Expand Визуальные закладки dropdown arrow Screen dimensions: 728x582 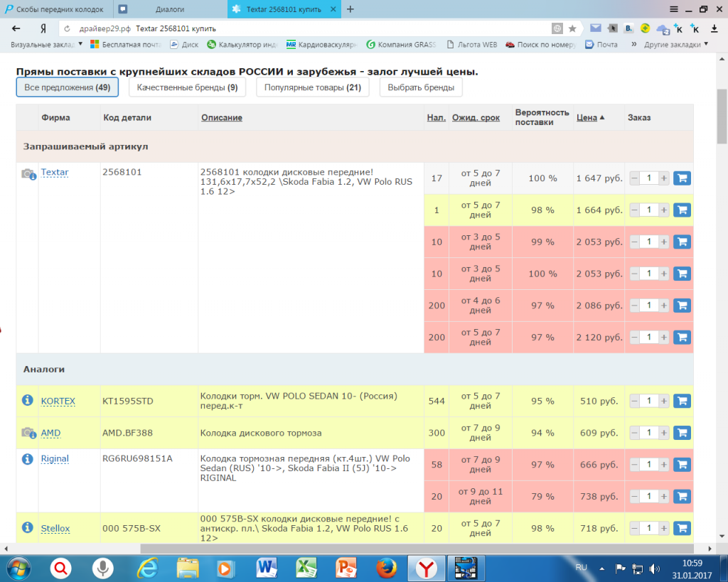pos(80,44)
